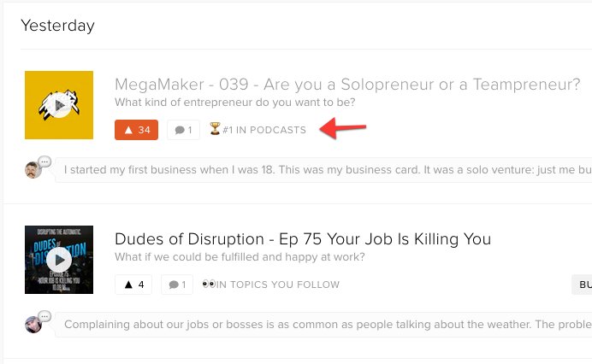
Task: Upvote the Dudes of Disruption post
Action: pos(133,285)
